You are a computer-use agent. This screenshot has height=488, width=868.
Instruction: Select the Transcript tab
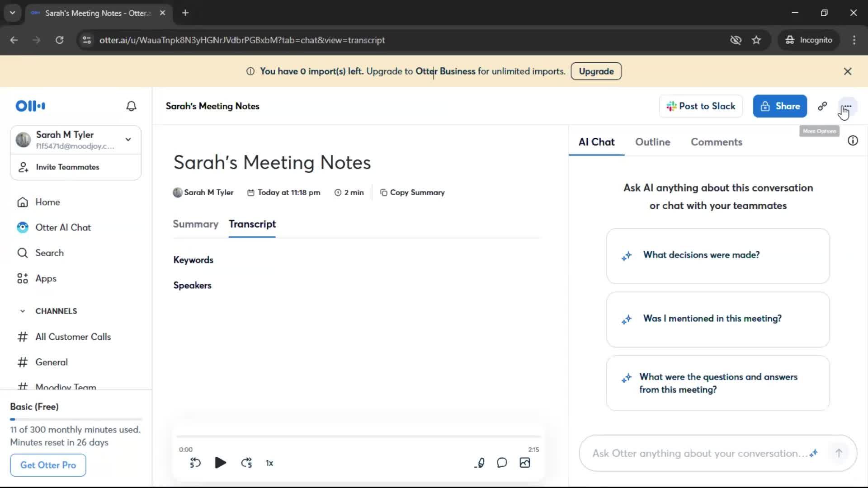click(252, 224)
